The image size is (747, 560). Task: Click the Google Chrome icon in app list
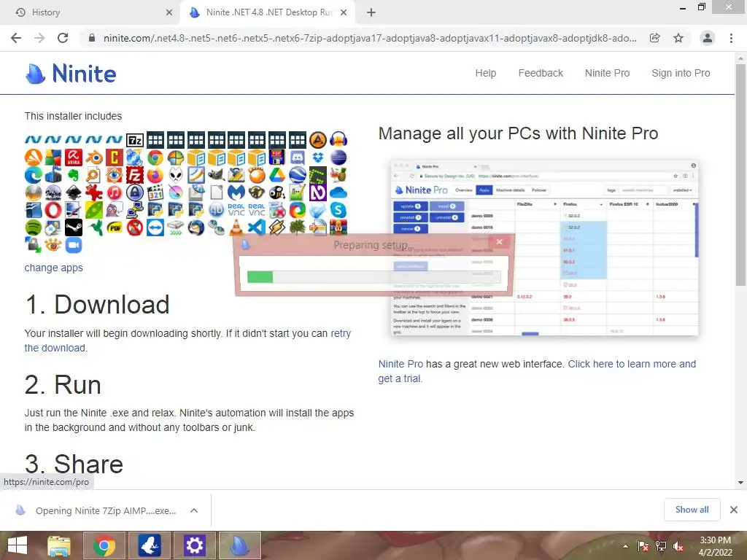tap(155, 157)
